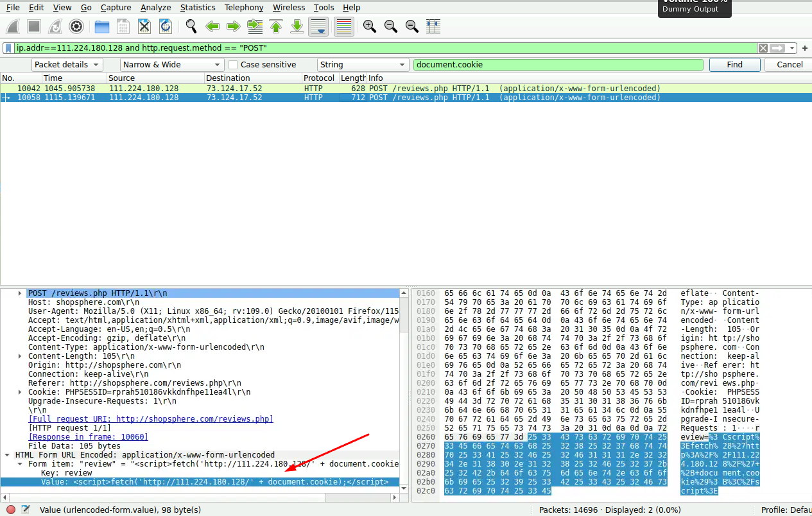
Task: Collapse the POST /reviews.php tree node
Action: (x=20, y=293)
